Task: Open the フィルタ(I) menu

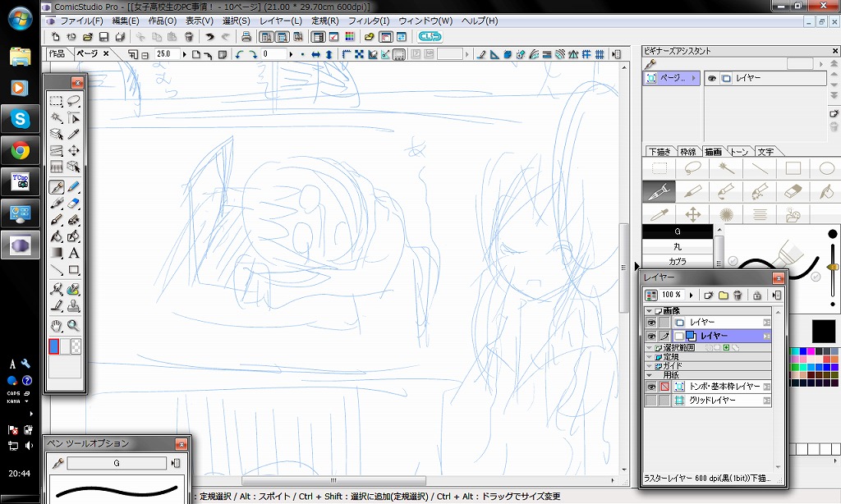Action: (369, 21)
